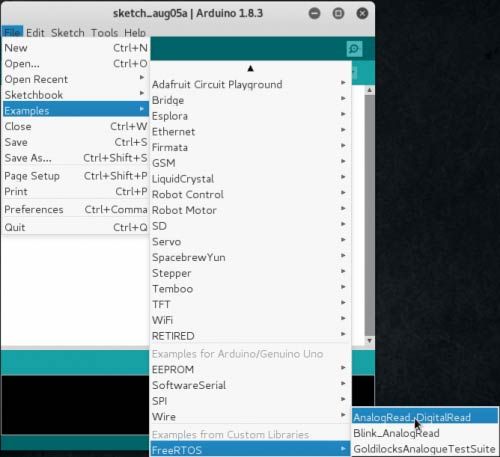Click the editor scrollbar up arrow

(369, 90)
